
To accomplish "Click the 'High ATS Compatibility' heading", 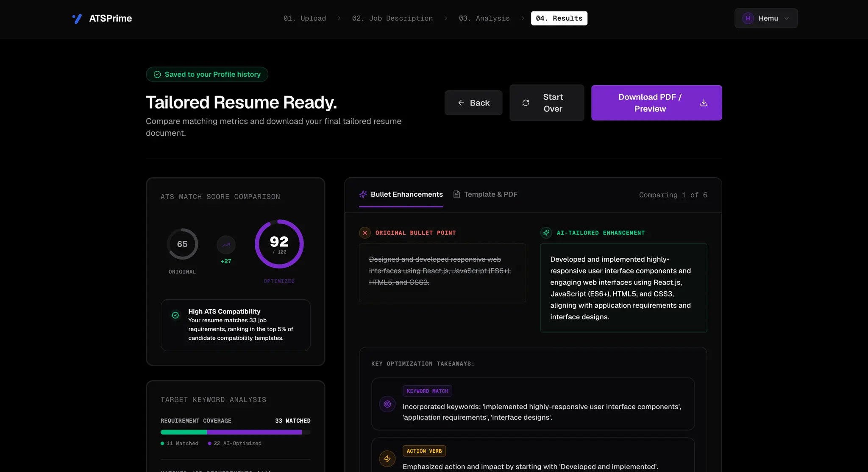I will [224, 311].
